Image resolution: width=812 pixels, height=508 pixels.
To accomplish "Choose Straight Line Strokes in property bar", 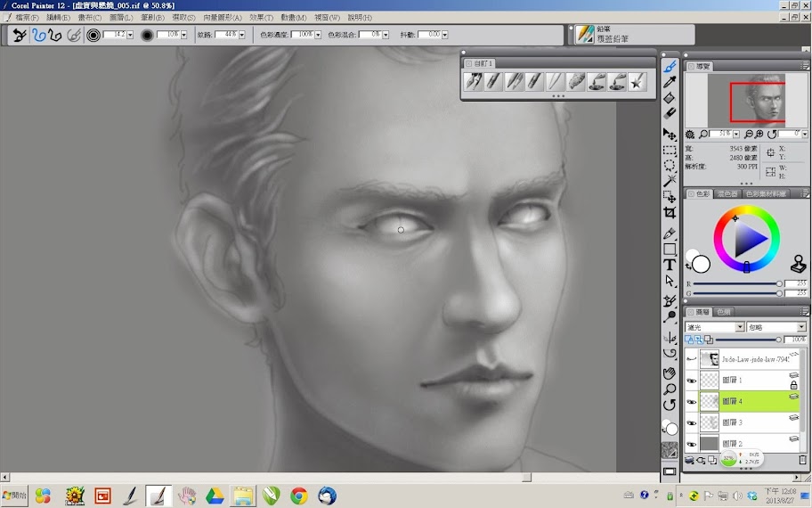I will [x=55, y=36].
